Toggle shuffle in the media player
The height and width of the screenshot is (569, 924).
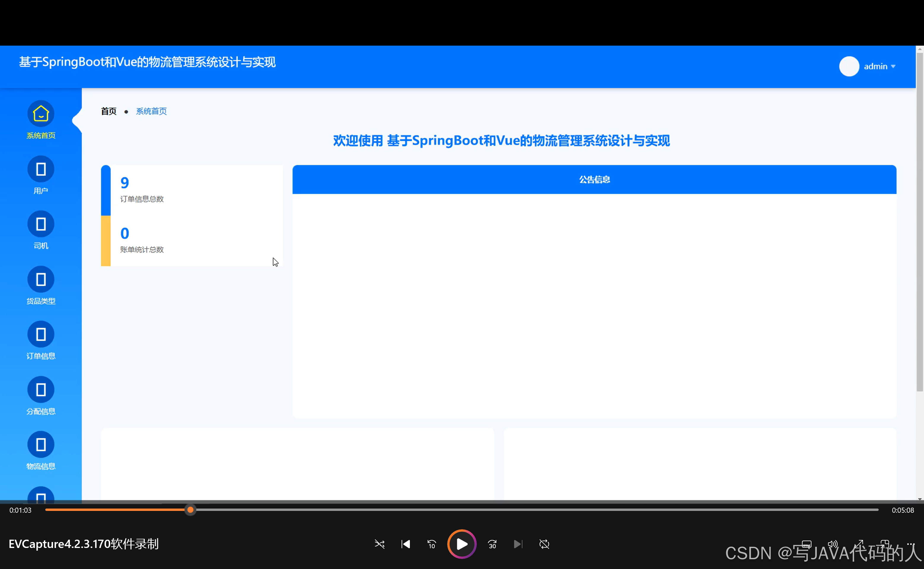point(379,544)
